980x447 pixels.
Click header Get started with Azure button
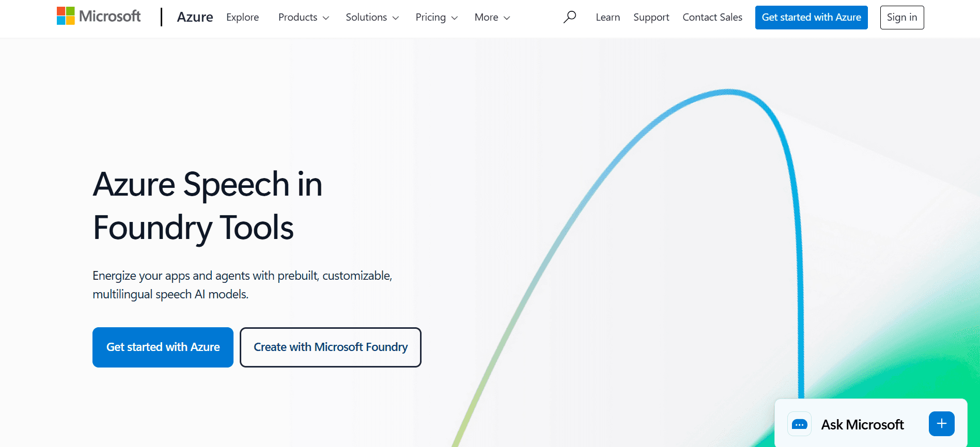[811, 18]
